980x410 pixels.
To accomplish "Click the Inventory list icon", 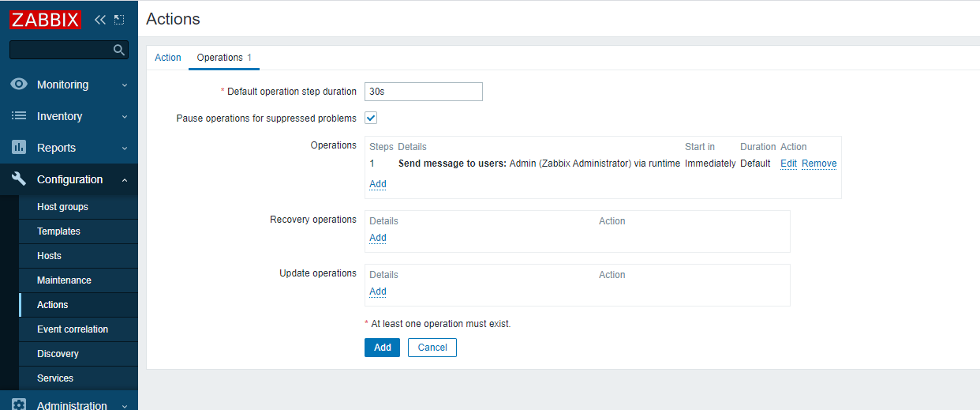I will [19, 116].
